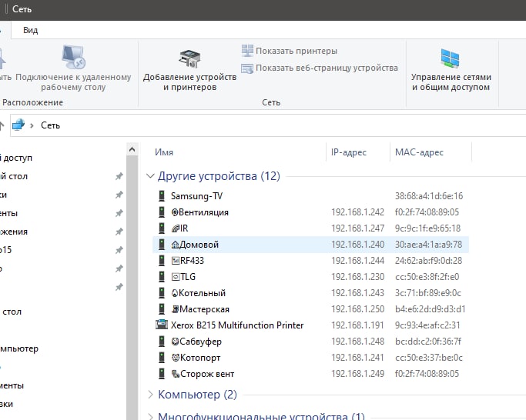Click the add devices and printers icon

(x=189, y=59)
